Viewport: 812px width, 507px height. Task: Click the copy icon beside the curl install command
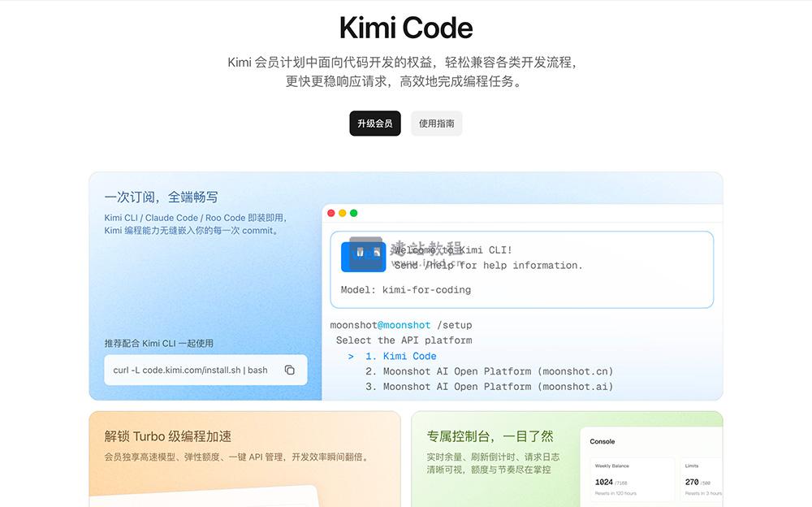pyautogui.click(x=290, y=370)
